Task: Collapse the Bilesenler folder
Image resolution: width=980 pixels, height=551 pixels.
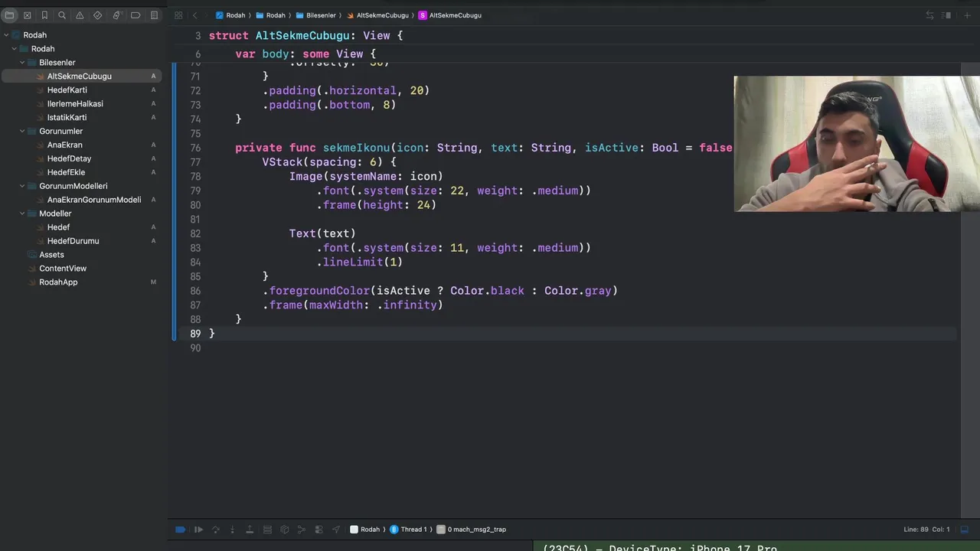Action: coord(22,63)
